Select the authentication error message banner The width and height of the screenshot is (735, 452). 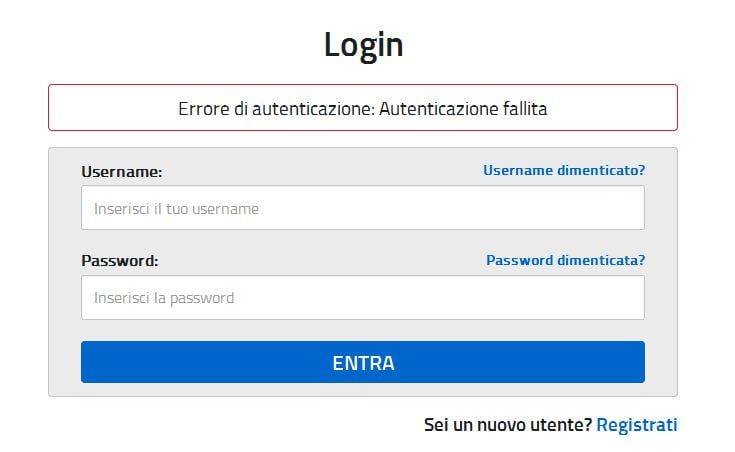tap(362, 108)
